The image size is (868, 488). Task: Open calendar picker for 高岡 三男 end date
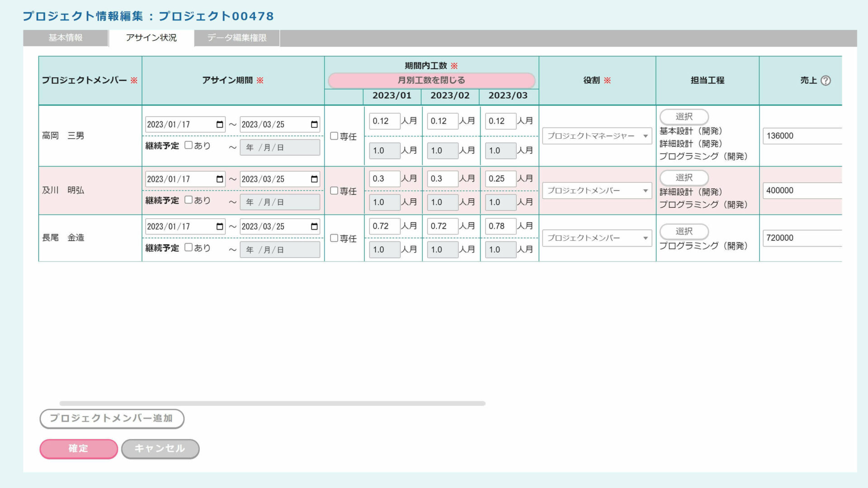[314, 125]
